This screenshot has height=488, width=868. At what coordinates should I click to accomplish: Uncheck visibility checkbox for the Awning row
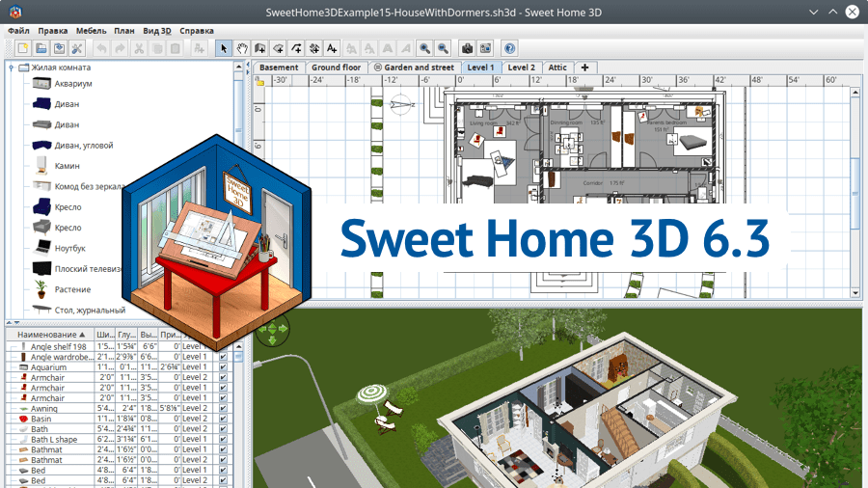[x=223, y=408]
